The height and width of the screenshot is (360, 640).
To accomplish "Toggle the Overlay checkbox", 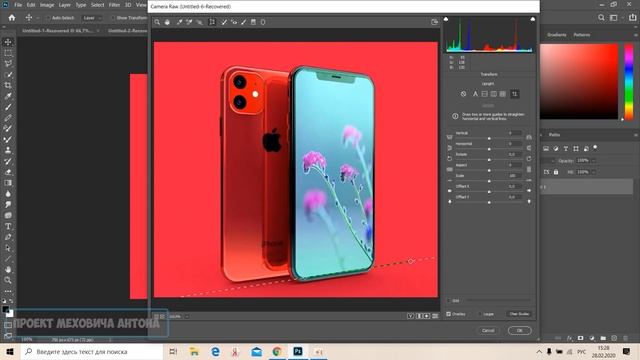I will [x=448, y=314].
